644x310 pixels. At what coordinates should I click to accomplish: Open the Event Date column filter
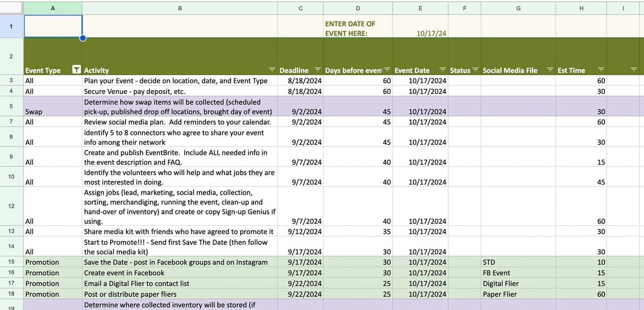[443, 70]
